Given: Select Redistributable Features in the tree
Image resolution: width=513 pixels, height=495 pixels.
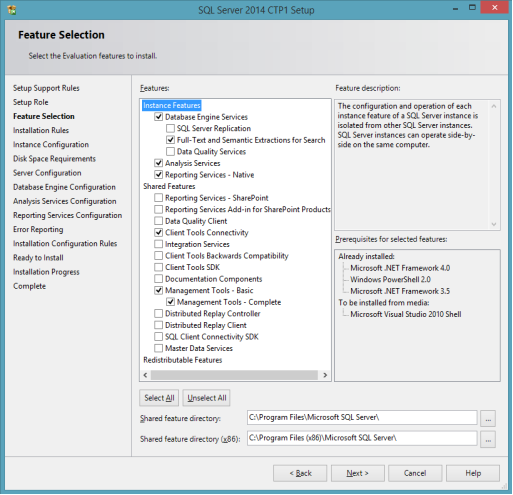Looking at the screenshot, I should pyautogui.click(x=183, y=360).
